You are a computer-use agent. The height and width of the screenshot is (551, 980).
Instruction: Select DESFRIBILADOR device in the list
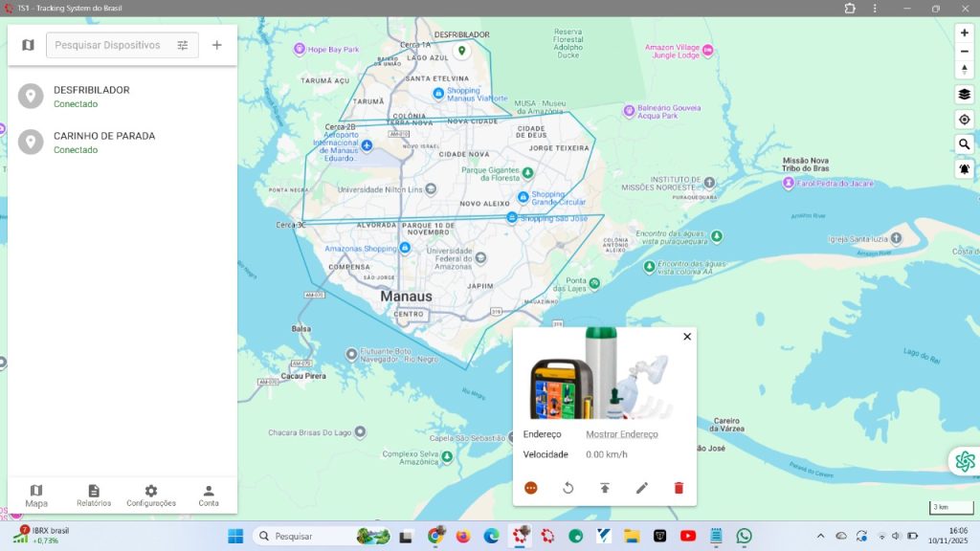point(91,96)
